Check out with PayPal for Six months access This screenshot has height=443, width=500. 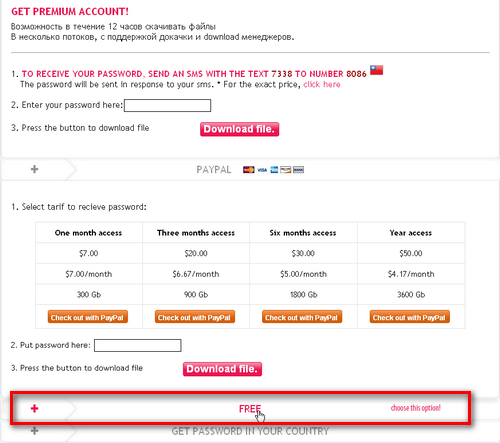(x=302, y=317)
